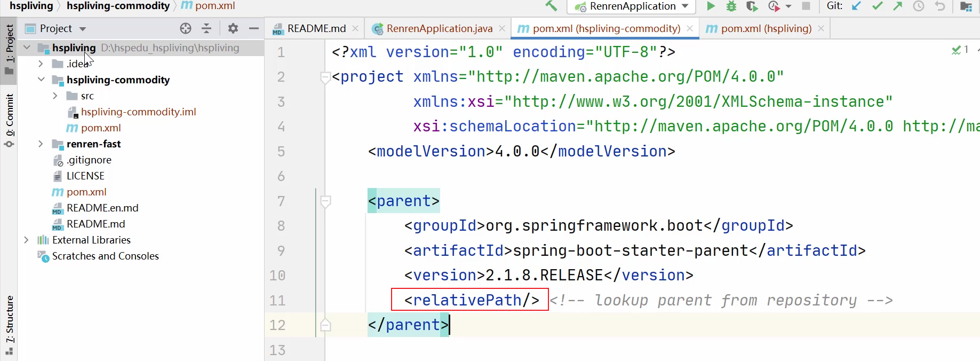Start debugging with the green bug icon
The image size is (980, 361).
point(731,6)
